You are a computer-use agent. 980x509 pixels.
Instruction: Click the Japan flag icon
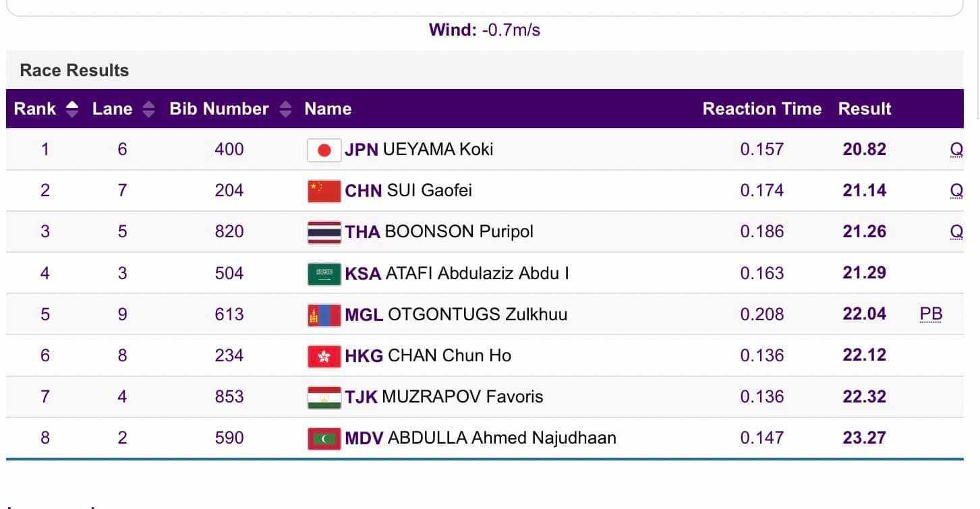pos(324,150)
